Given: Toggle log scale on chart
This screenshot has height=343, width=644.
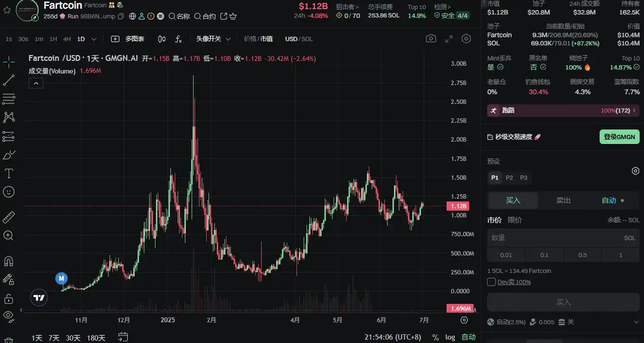Looking at the screenshot, I should (450, 337).
